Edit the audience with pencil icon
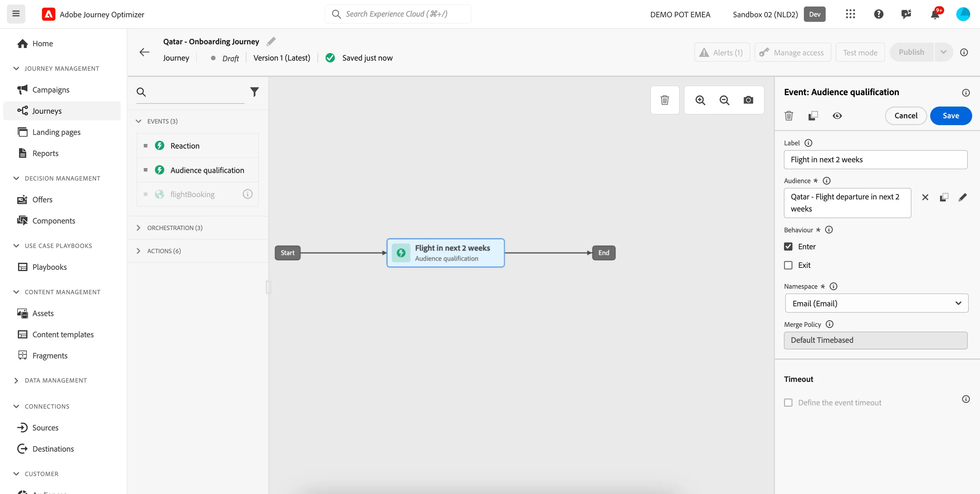Screen dimensions: 980x494 coord(962,197)
